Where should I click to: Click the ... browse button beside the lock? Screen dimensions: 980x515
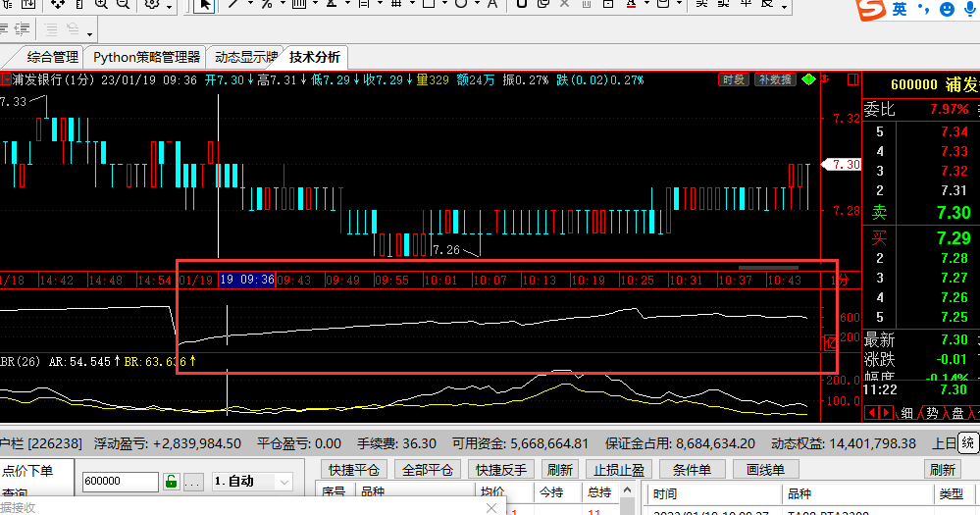tap(193, 482)
